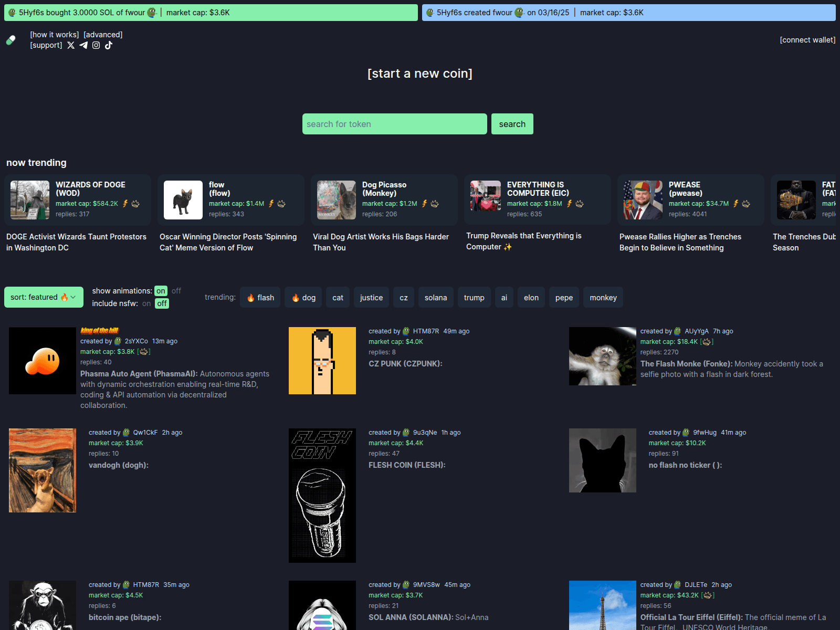Select the ai trending tag

coord(504,298)
